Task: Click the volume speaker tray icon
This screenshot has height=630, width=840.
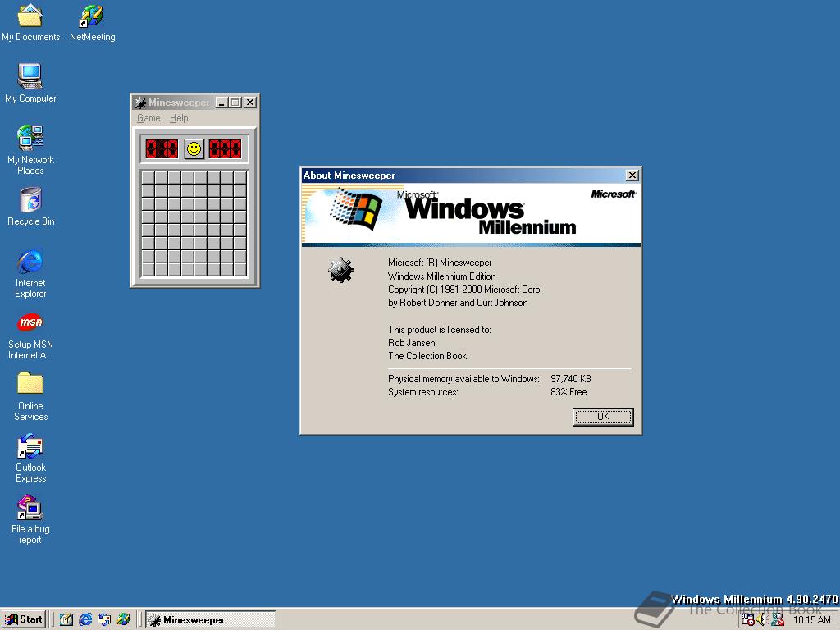Action: coord(761,620)
